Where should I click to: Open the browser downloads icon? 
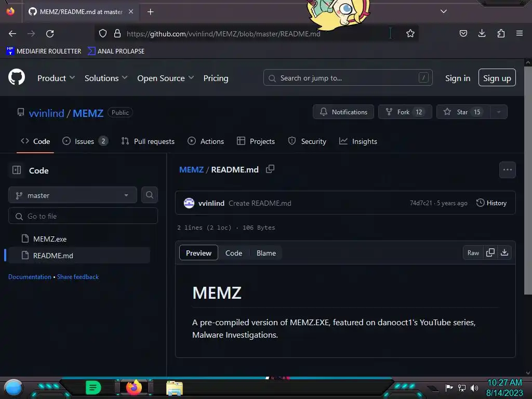(482, 33)
